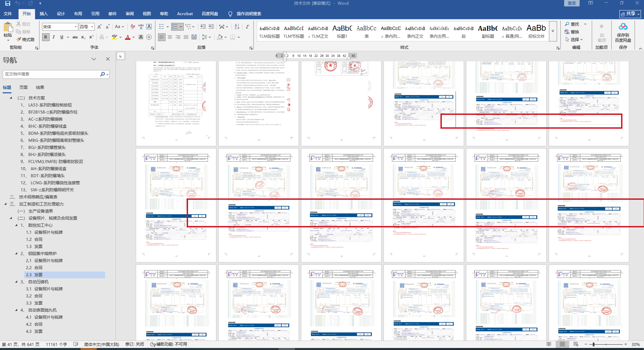The image size is (644, 350).
Task: Click the Paste clipboard icon
Action: tap(7, 27)
